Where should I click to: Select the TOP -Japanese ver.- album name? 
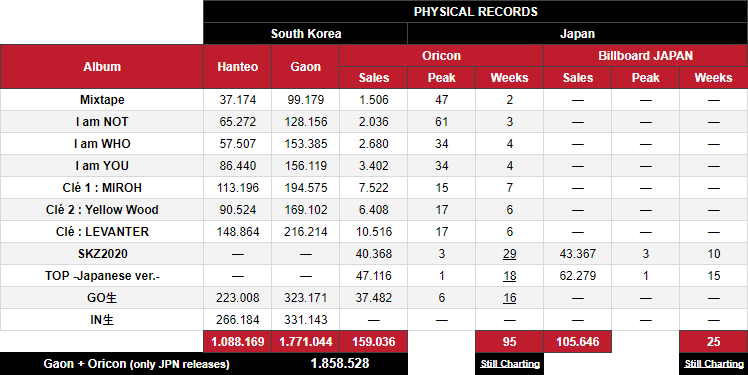[x=103, y=276]
